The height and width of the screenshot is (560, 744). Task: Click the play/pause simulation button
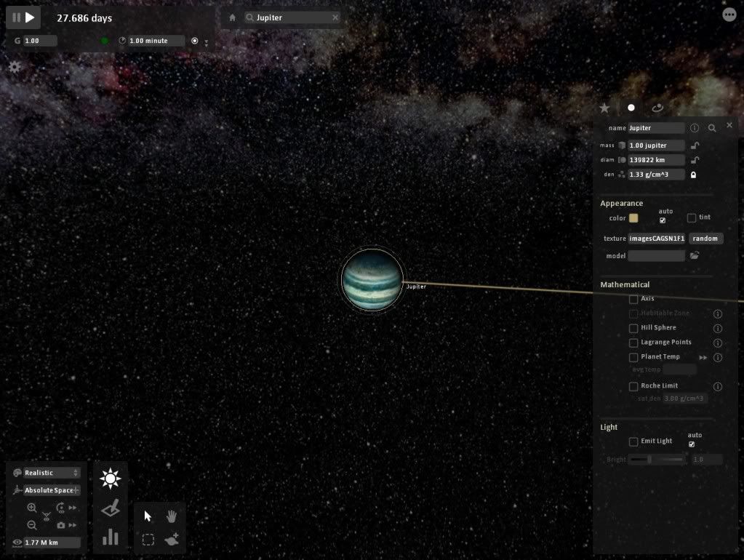point(23,17)
